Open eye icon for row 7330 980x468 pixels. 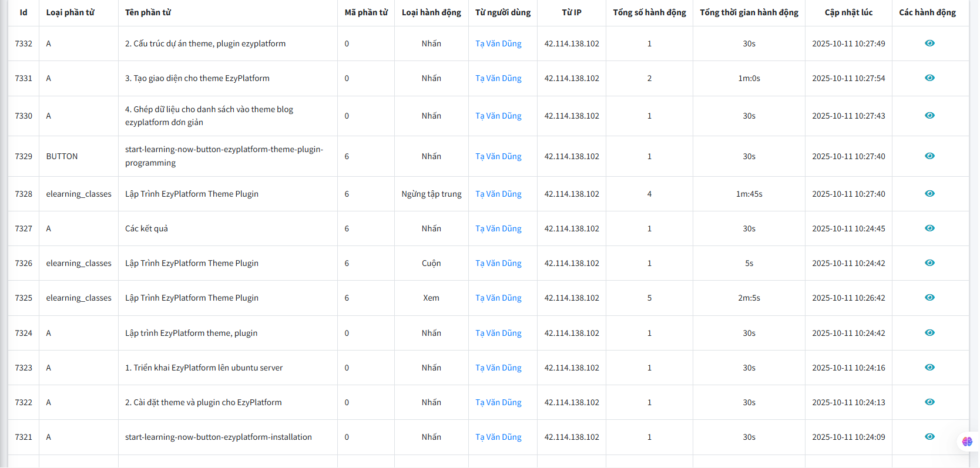[929, 116]
